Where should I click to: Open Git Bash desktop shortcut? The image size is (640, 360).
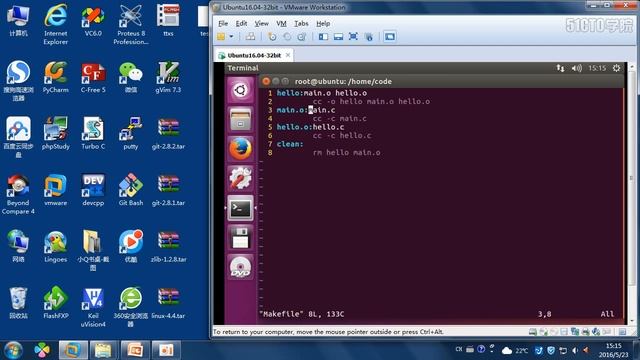point(131,189)
